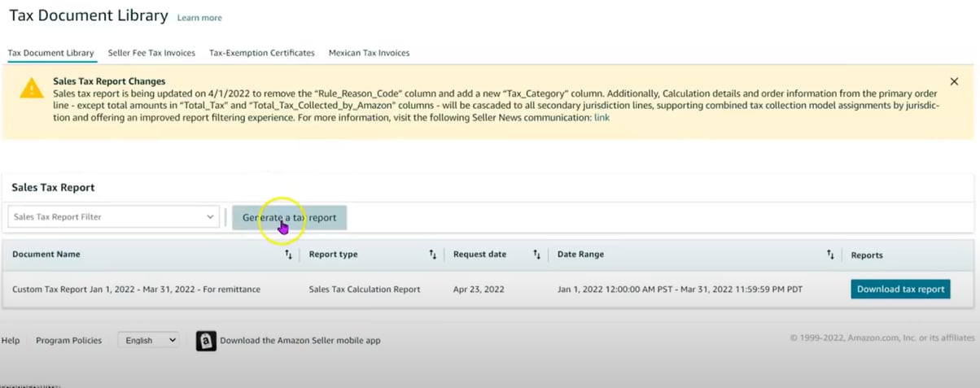Open the Tax-Exemption Certificates tab

click(x=262, y=53)
